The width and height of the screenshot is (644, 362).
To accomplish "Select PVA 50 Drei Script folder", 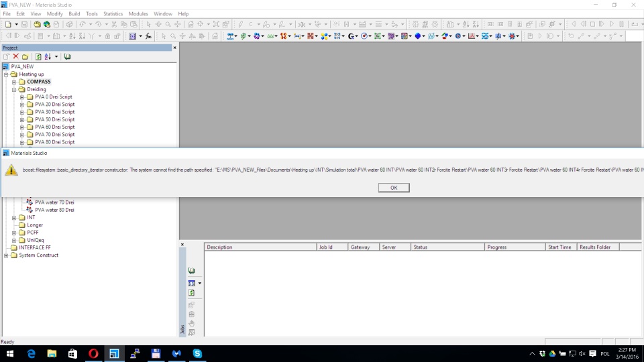I will click(54, 119).
